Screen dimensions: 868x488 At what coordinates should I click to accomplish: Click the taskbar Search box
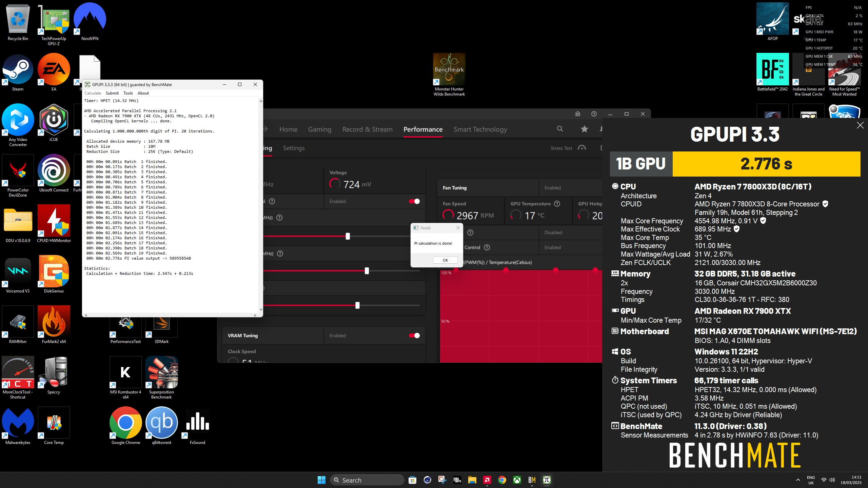367,480
